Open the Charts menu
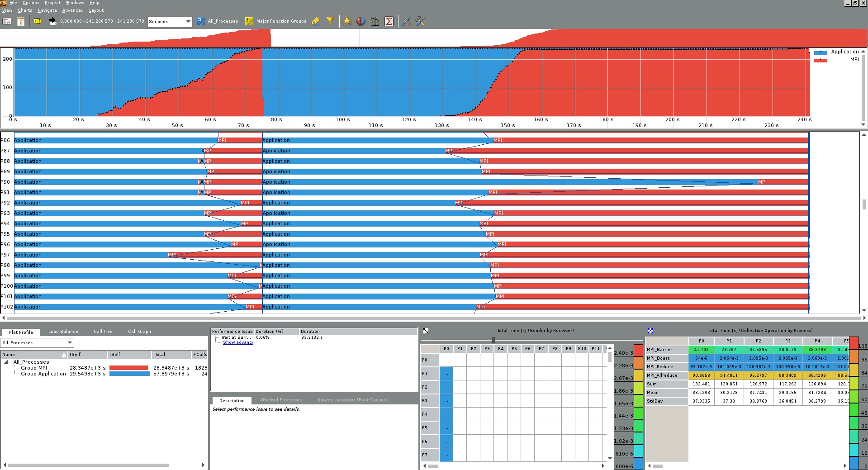The image size is (868, 470). point(24,10)
